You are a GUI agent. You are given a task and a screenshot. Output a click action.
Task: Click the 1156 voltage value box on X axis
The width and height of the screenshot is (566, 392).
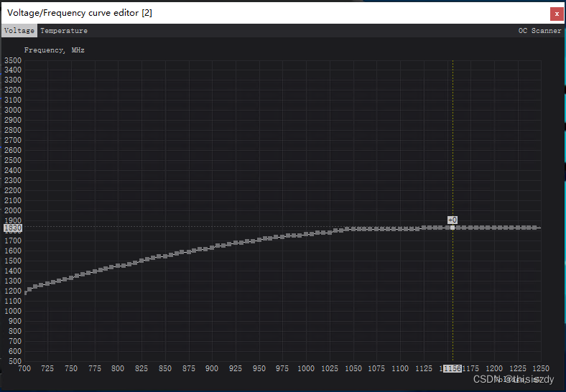tap(453, 368)
